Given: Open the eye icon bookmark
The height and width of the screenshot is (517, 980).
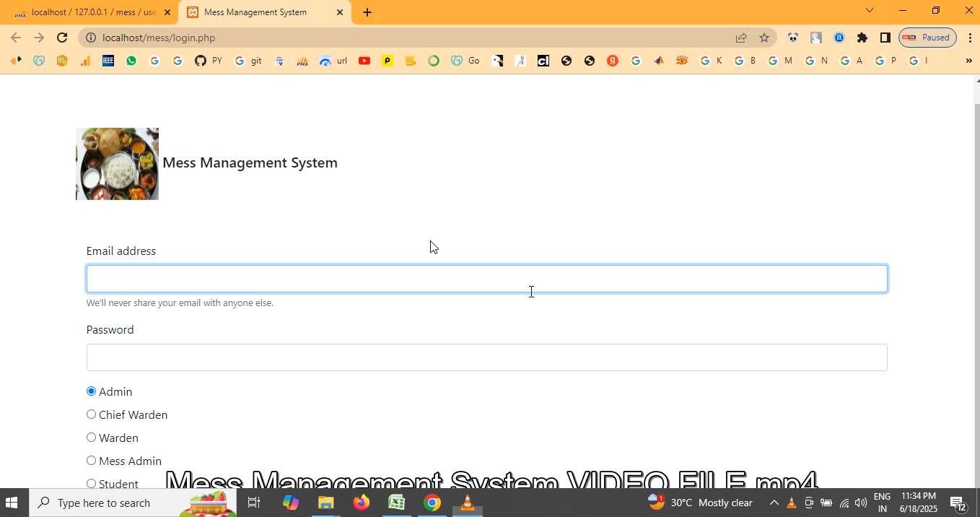Looking at the screenshot, I should (682, 61).
